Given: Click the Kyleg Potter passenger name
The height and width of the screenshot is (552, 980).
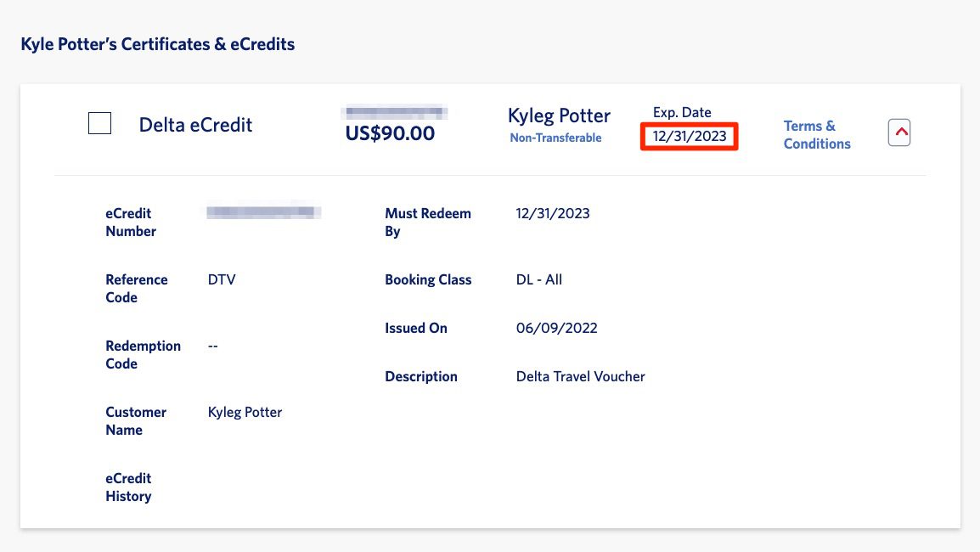Looking at the screenshot, I should point(559,115).
